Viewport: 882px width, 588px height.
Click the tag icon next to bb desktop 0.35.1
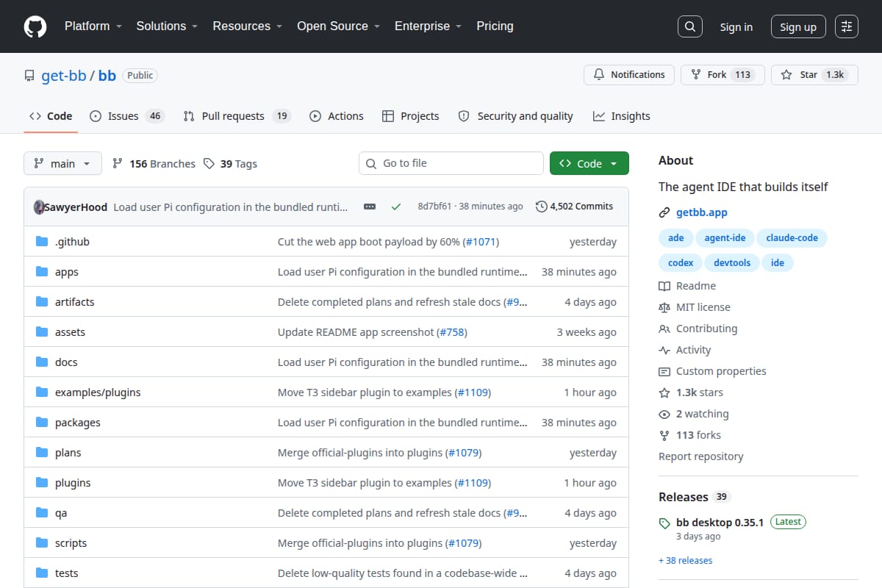coord(664,523)
